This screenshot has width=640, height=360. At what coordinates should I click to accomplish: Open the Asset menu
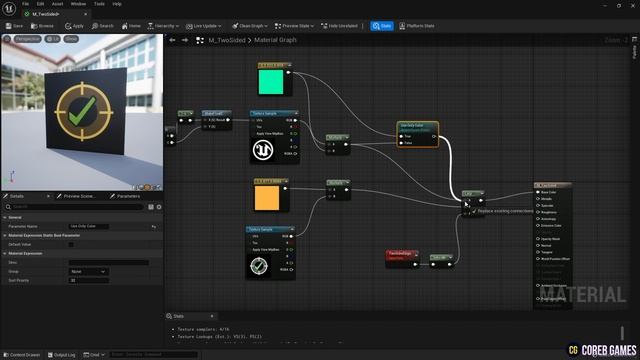(57, 4)
